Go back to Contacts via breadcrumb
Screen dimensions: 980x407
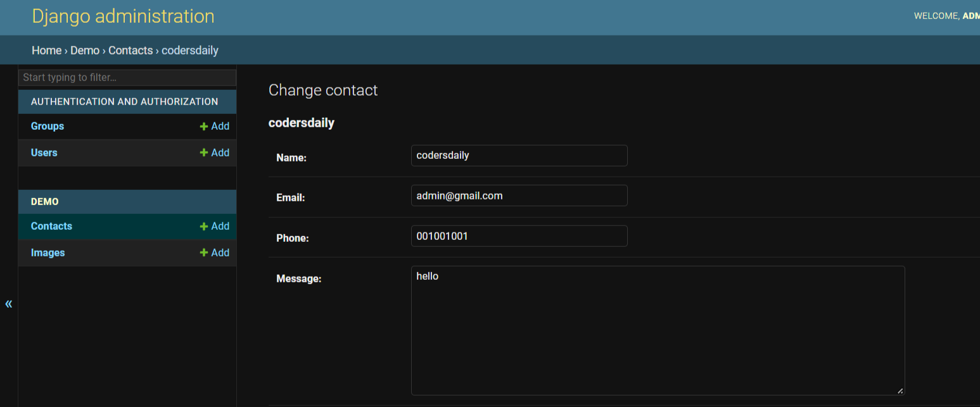(x=130, y=51)
